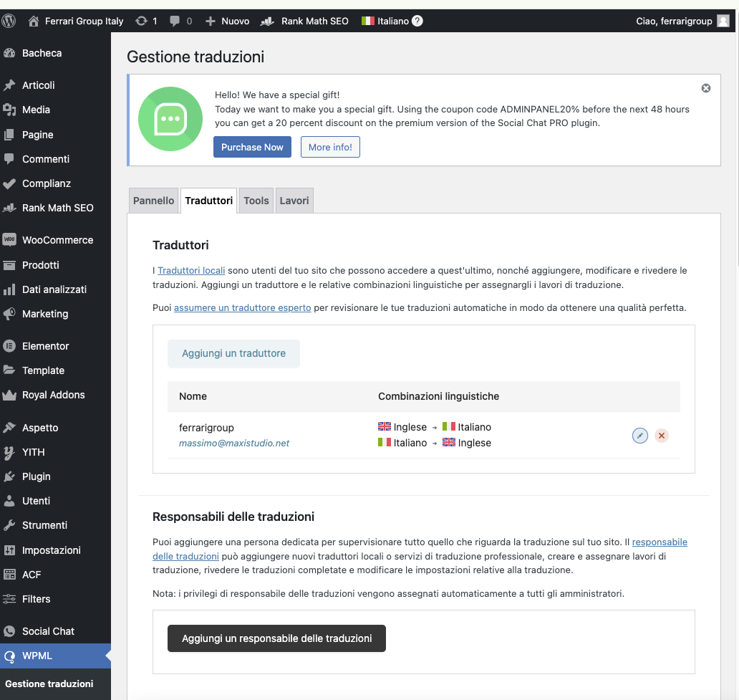The width and height of the screenshot is (739, 700).
Task: Click More info! button
Action: coord(330,147)
